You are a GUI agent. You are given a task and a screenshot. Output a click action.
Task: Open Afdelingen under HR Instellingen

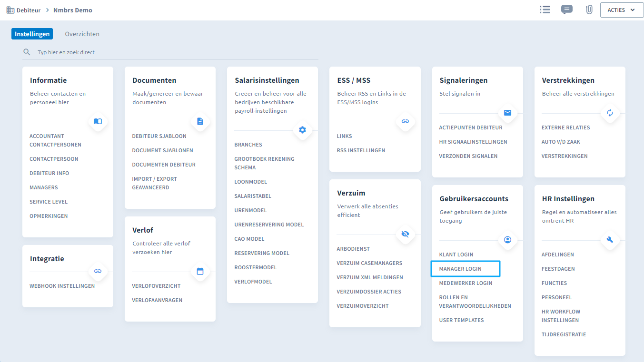[558, 254]
